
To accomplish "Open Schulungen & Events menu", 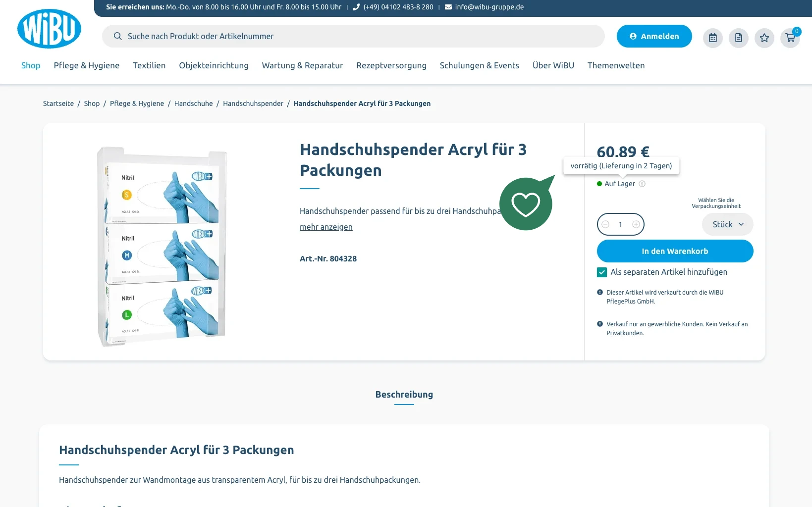I will click(x=480, y=65).
